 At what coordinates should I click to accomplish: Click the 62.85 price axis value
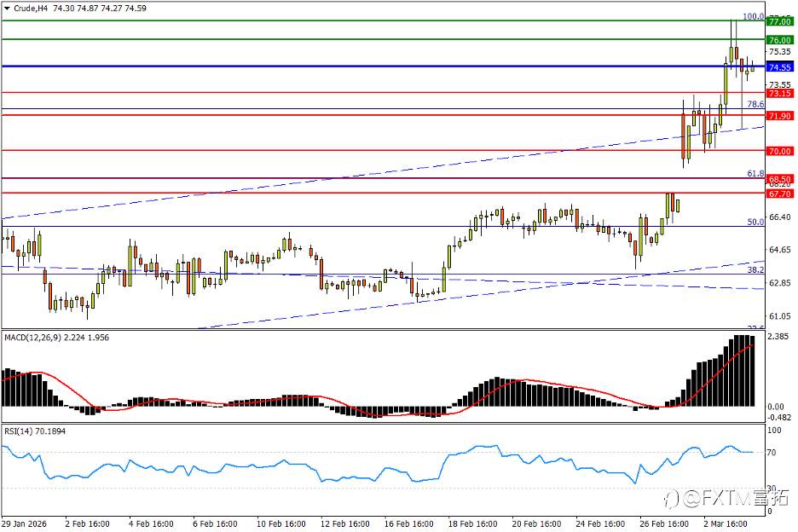(780, 282)
